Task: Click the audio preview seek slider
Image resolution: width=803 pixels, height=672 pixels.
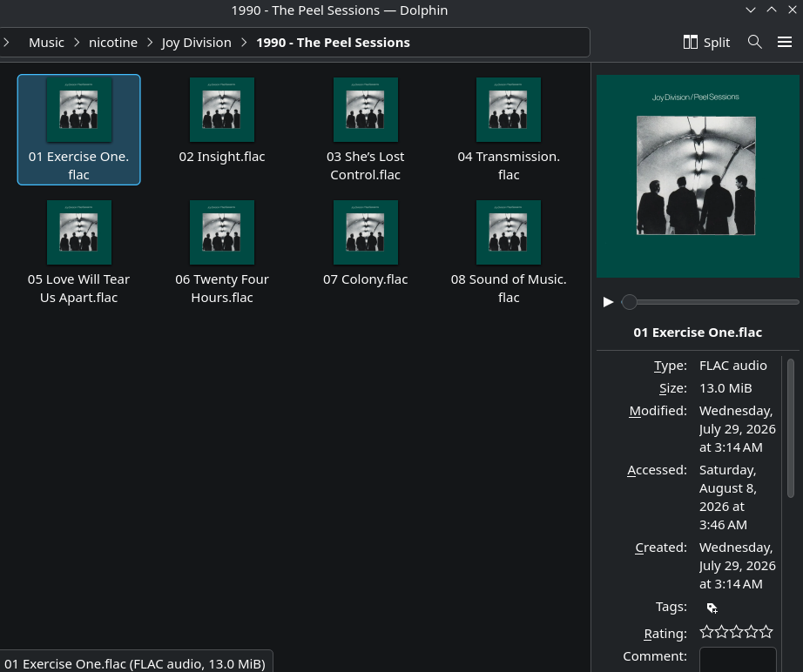Action: 710,302
